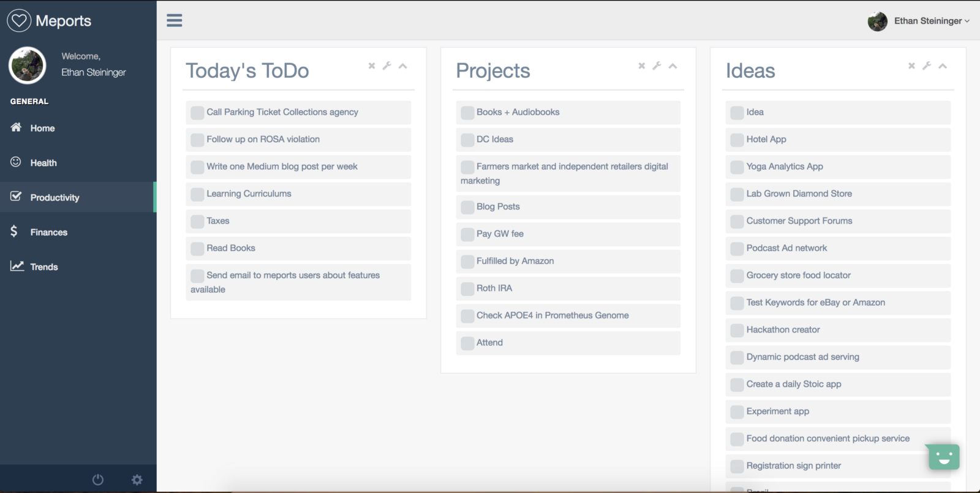
Task: Tick the Roth IRA project checkbox
Action: tap(467, 289)
